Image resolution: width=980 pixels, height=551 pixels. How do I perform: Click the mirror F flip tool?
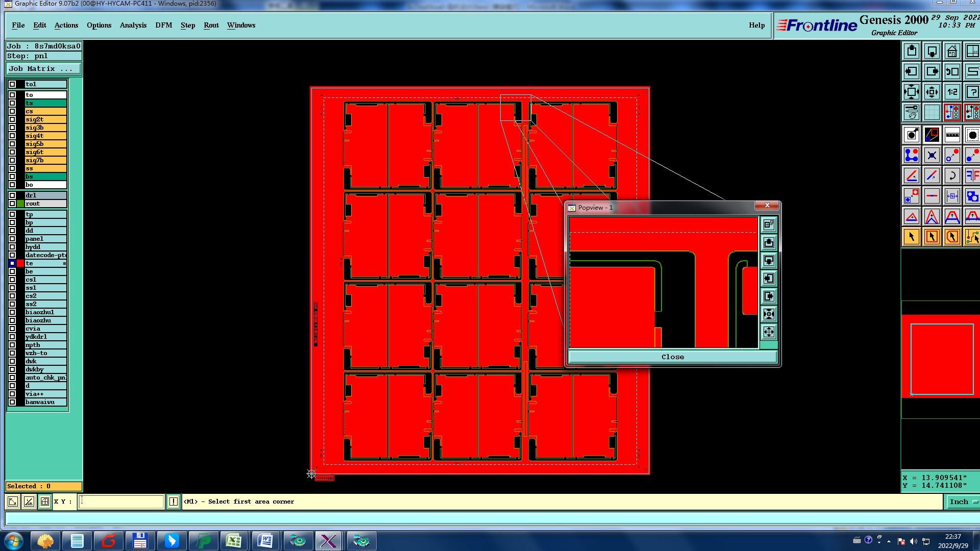(x=971, y=176)
